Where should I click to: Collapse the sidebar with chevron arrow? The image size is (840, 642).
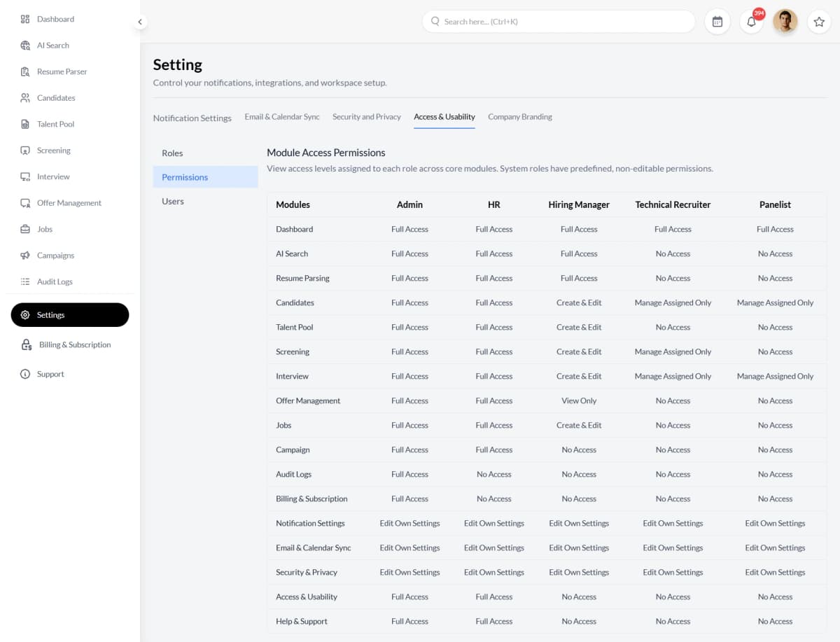pos(140,22)
